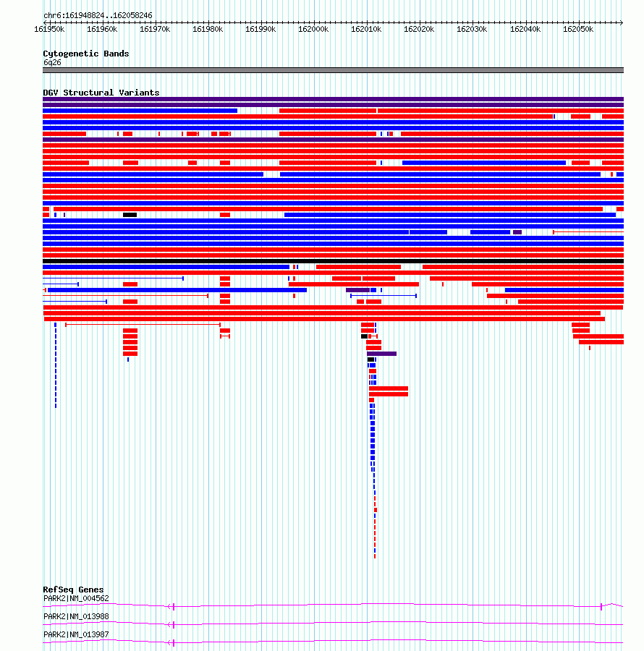This screenshot has height=651, width=644.
Task: Click the short black variant near 161965k
Action: point(130,215)
